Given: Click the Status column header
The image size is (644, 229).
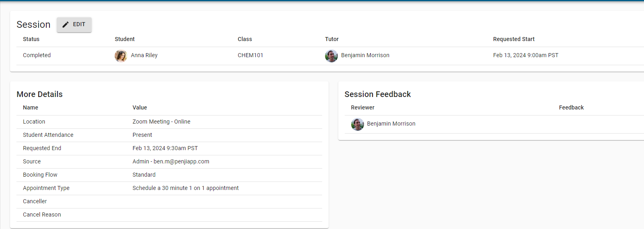Looking at the screenshot, I should tap(31, 39).
